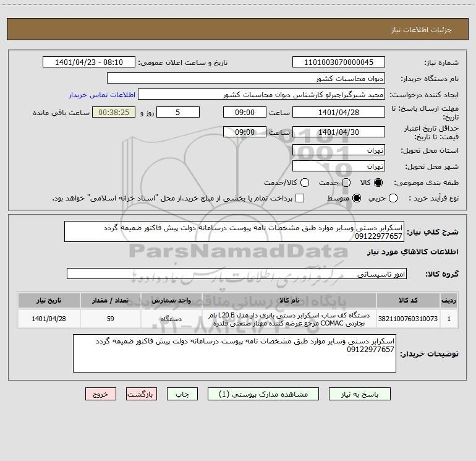476x461 pixels.
Task: Click the شرح کلی نیاز description box
Action: pyautogui.click(x=234, y=231)
